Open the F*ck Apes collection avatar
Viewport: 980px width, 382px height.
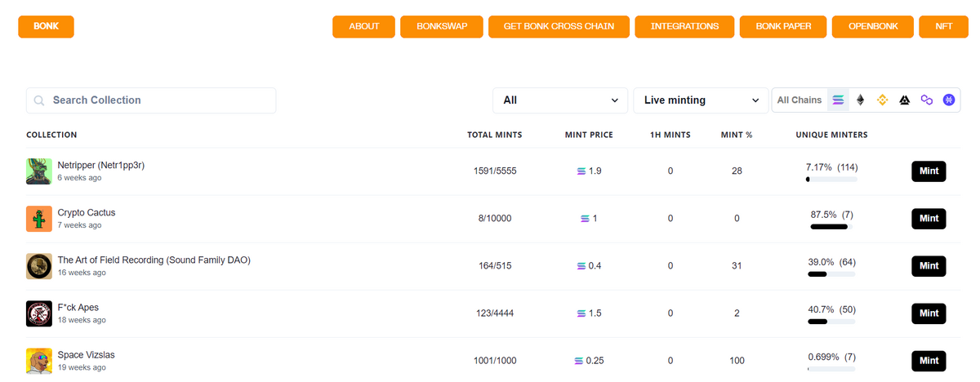tap(39, 313)
